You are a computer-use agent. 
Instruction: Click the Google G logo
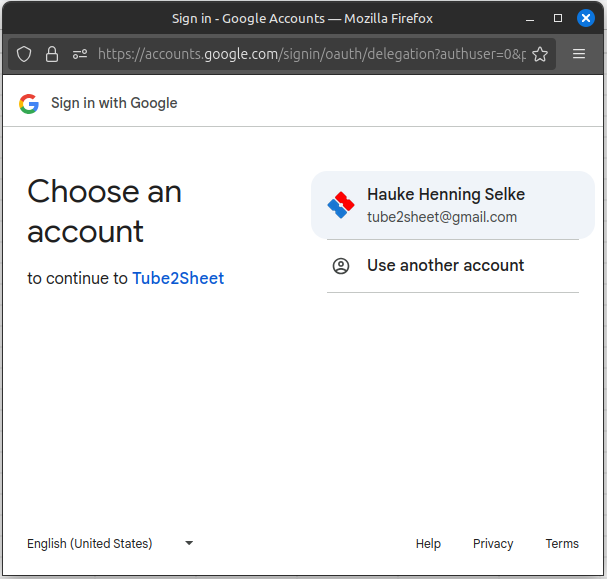coord(29,103)
